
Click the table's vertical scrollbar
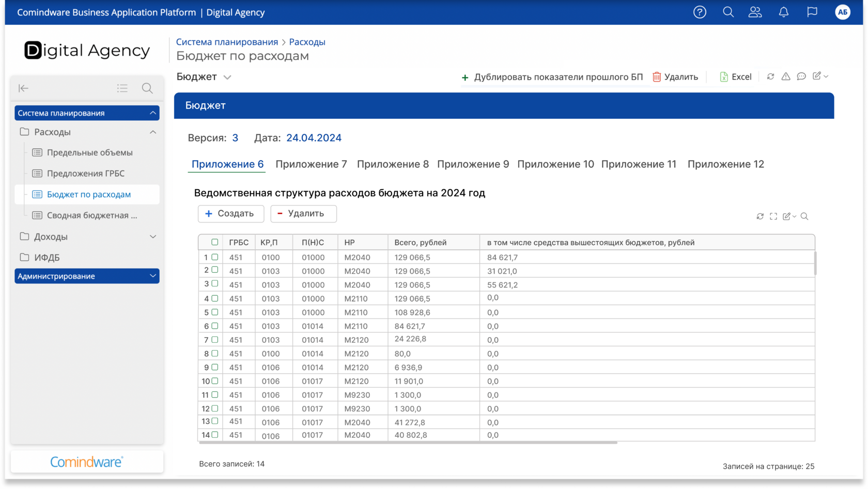click(815, 263)
